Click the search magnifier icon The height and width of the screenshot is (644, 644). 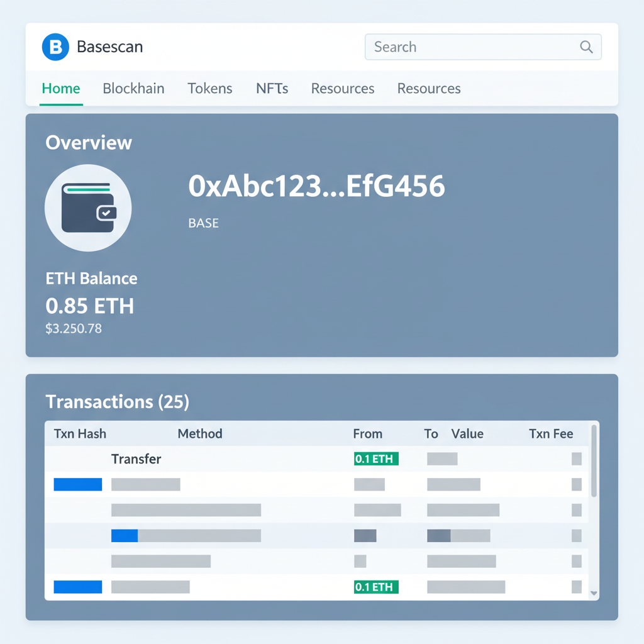tap(586, 47)
